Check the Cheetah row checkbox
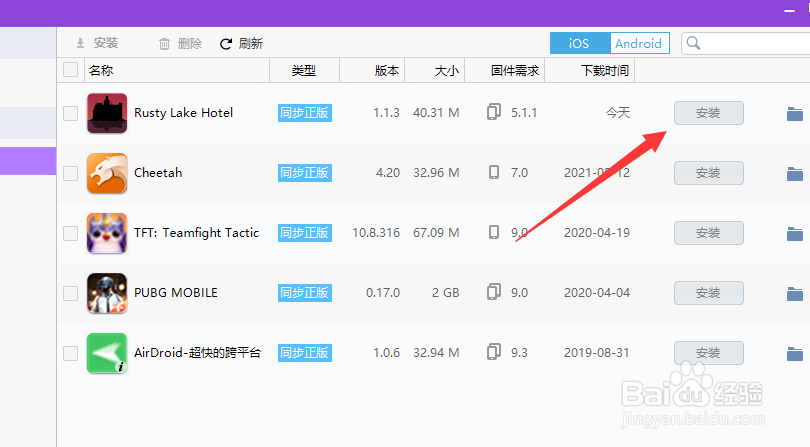 (71, 173)
